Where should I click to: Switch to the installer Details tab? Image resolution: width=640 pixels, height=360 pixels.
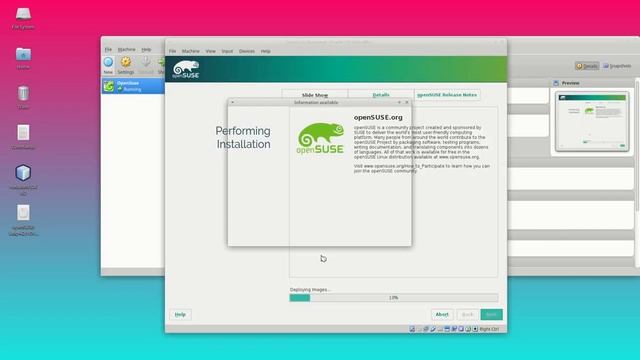tap(381, 95)
